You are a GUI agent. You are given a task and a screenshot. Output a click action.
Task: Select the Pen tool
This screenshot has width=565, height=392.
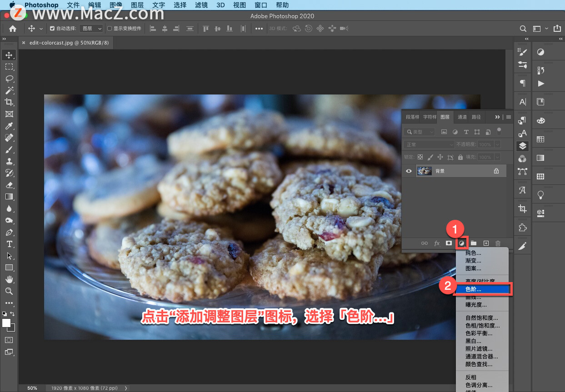coord(9,232)
